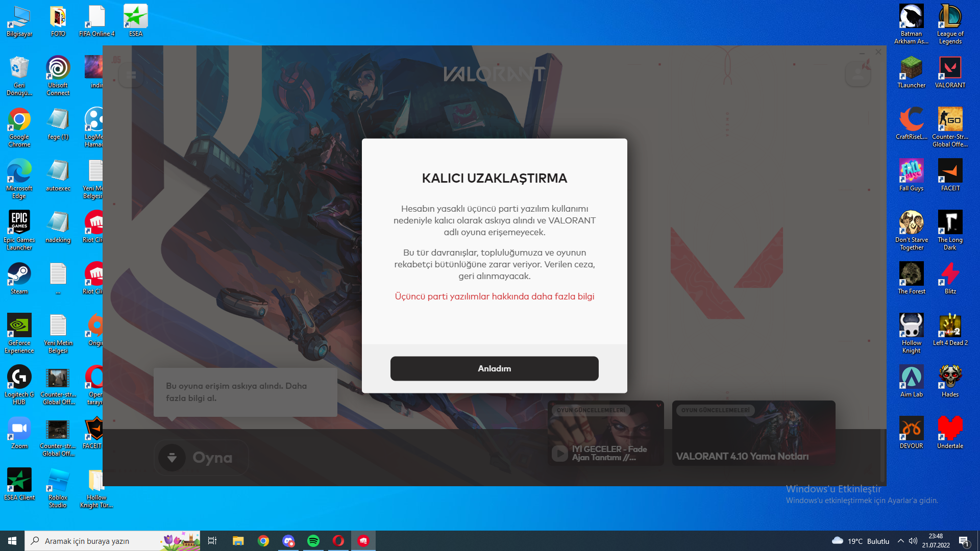Viewport: 980px width, 551px height.
Task: Open Spotify from taskbar
Action: point(313,541)
